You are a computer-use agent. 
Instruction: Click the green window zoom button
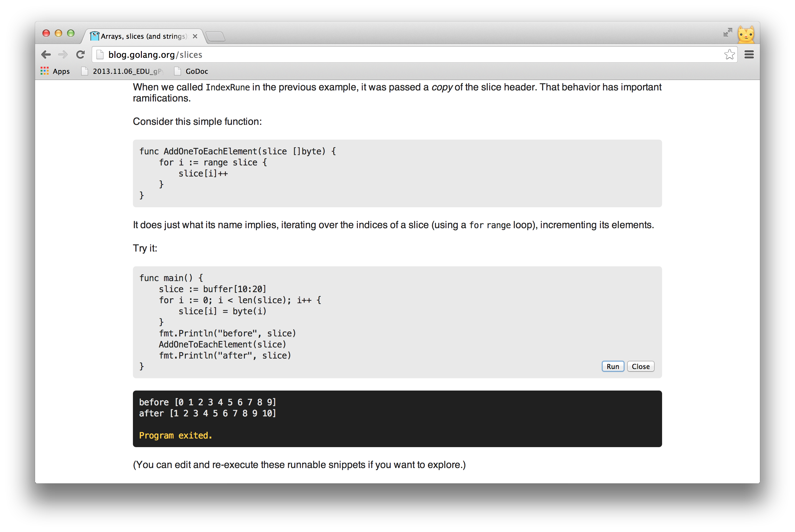[70, 33]
